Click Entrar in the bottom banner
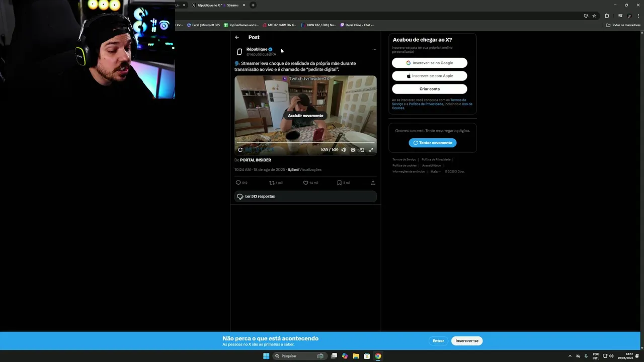The height and width of the screenshot is (362, 644). click(438, 341)
